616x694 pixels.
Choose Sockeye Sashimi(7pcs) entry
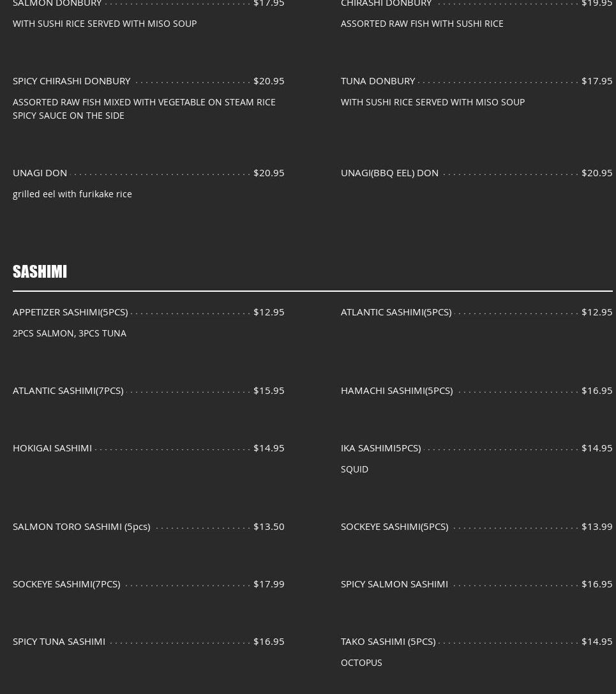66,584
